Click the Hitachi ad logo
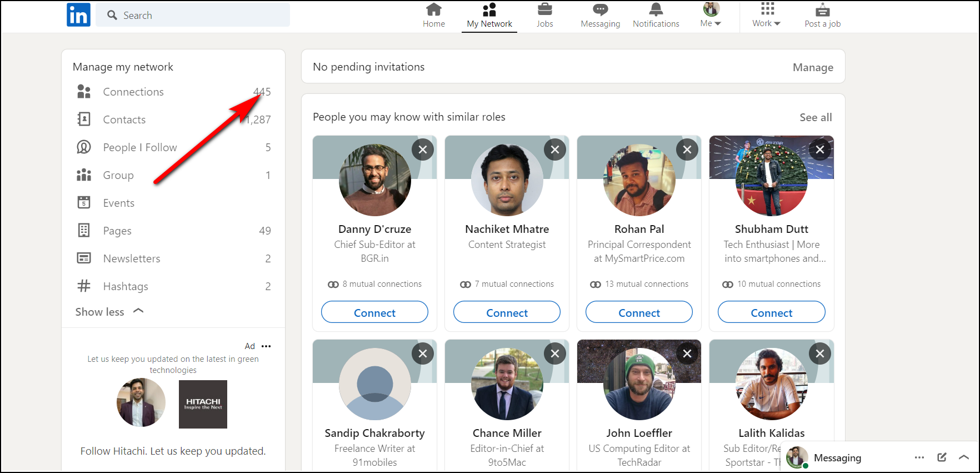980x473 pixels. (203, 404)
